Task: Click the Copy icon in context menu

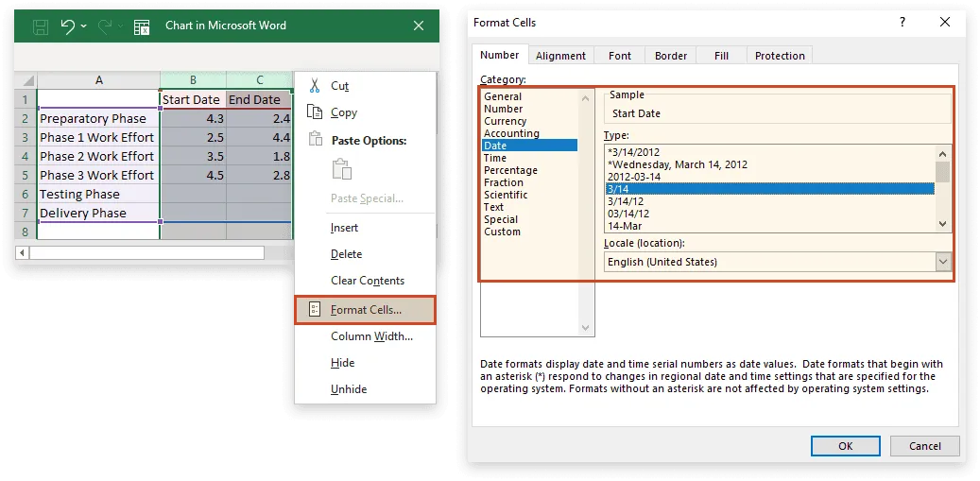Action: pyautogui.click(x=314, y=112)
